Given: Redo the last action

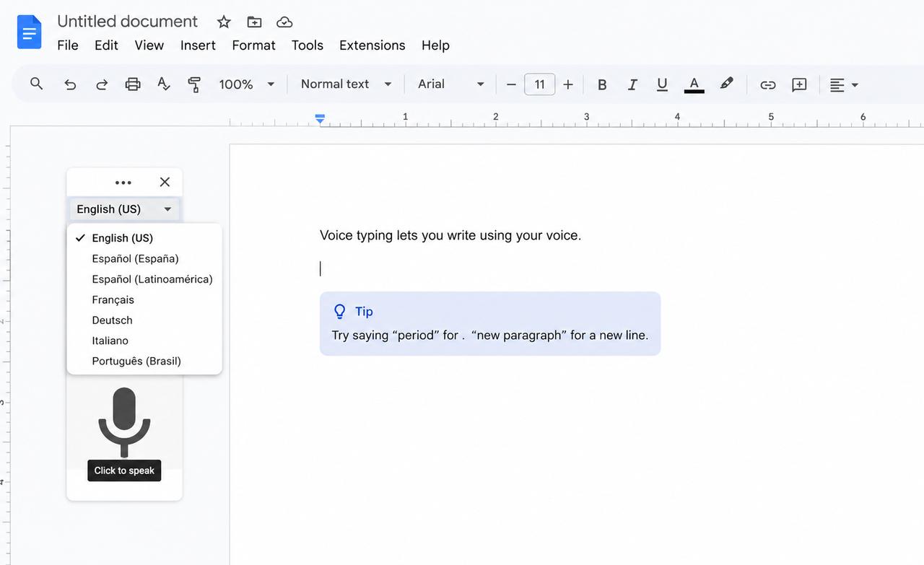Looking at the screenshot, I should pos(102,84).
